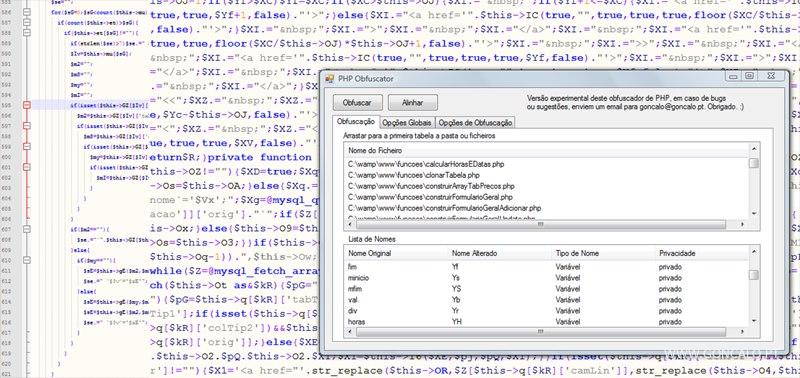Select the 'div' name row

545,311
